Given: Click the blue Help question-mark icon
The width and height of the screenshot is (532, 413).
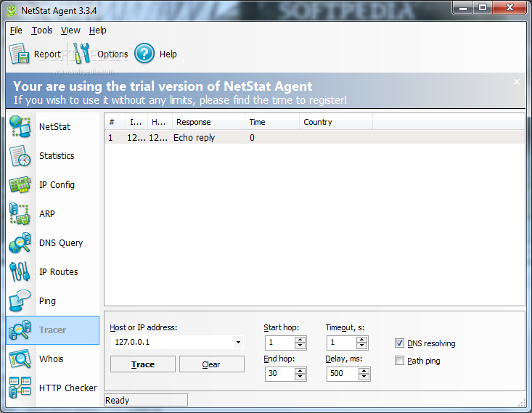Looking at the screenshot, I should point(144,53).
